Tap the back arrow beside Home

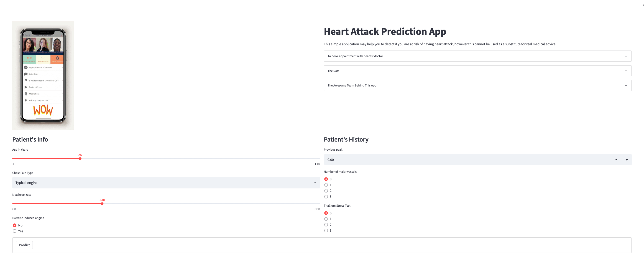tap(24, 35)
